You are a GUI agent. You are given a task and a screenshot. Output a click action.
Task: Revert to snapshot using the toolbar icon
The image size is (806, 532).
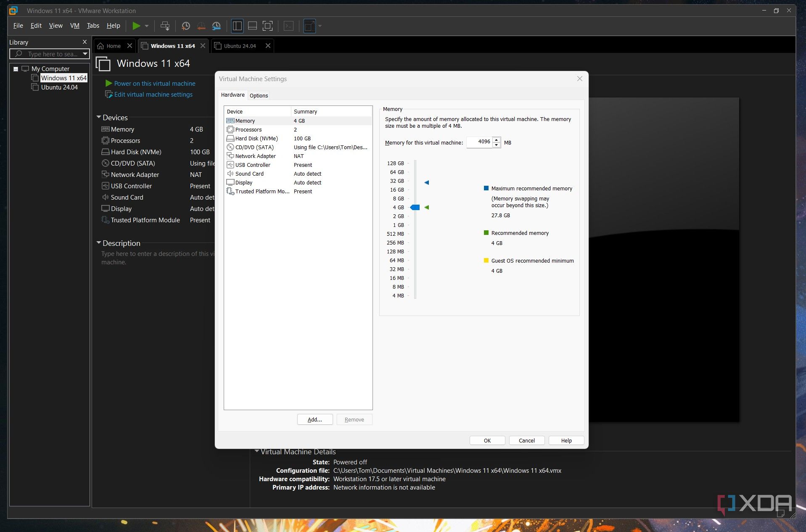coord(201,26)
